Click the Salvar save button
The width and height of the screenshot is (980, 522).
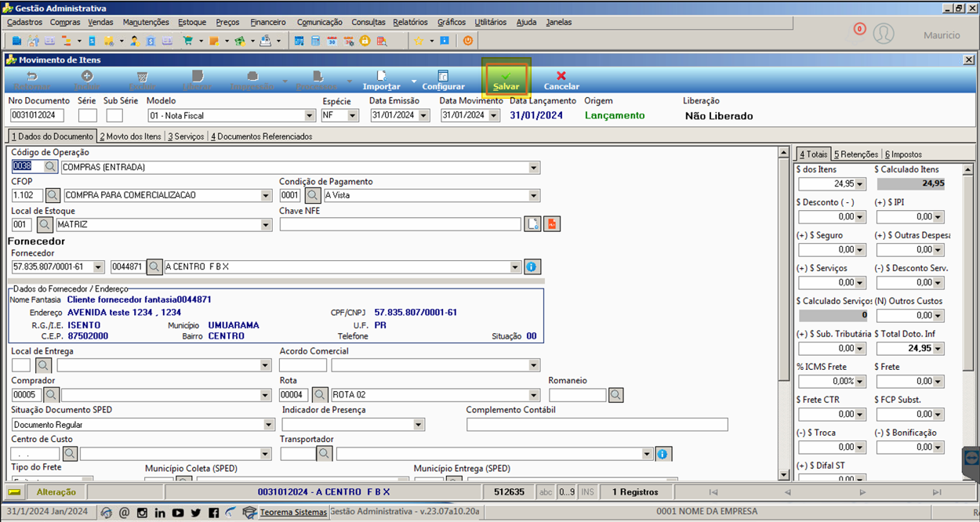506,80
